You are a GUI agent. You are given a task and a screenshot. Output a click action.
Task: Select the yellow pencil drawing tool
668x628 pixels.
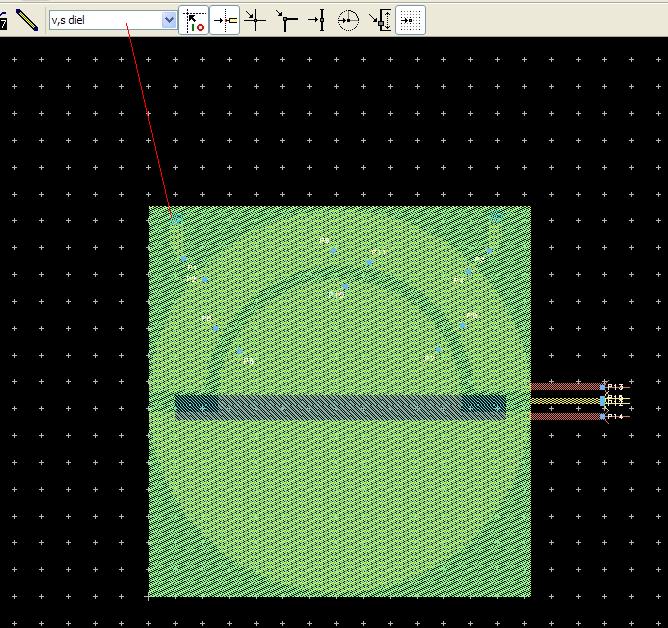(27, 20)
